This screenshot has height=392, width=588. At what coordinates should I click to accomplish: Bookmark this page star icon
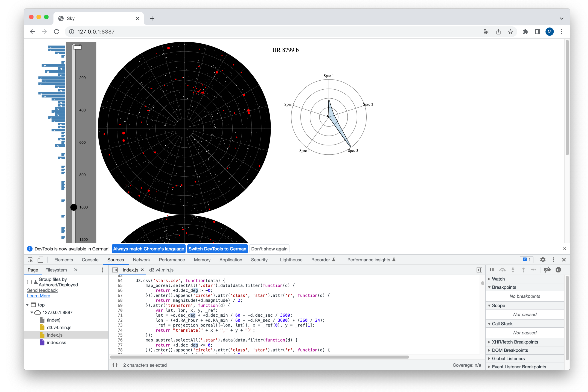click(x=510, y=32)
